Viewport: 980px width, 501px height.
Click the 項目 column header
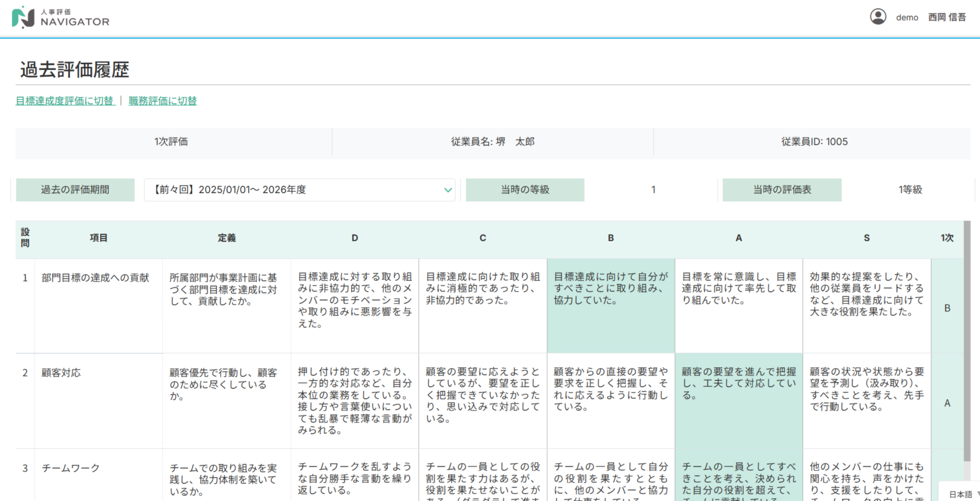click(98, 238)
